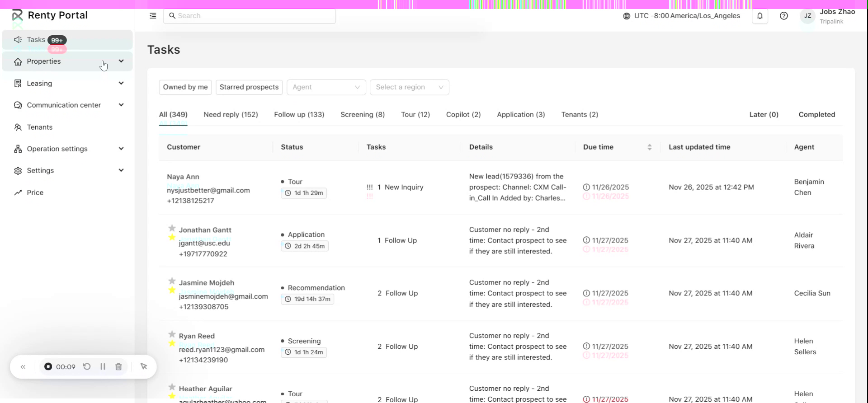Delete the recording with trash icon
The image size is (868, 403).
[118, 367]
